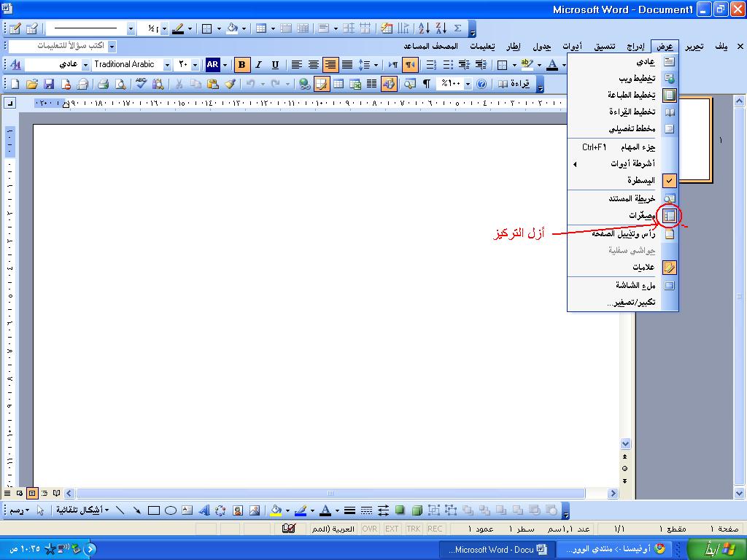
Task: Choose Header and Footer (رأس وتذييل الصفحة)
Action: click(x=622, y=234)
